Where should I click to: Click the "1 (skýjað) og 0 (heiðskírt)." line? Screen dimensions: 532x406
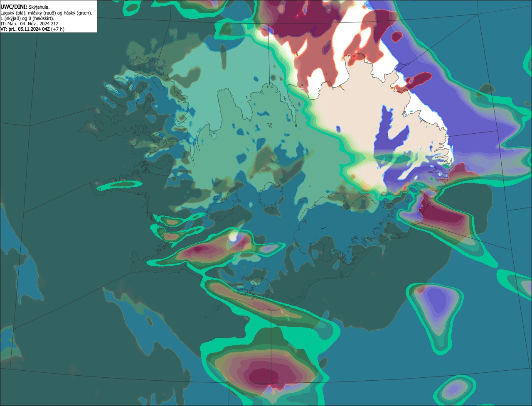27,18
